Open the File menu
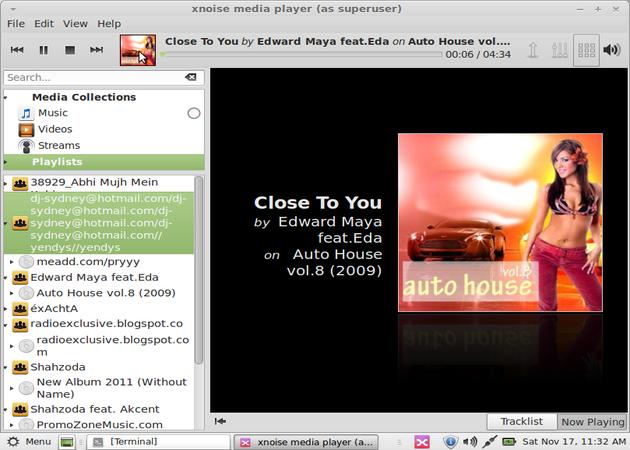This screenshot has width=630, height=450. [x=16, y=24]
